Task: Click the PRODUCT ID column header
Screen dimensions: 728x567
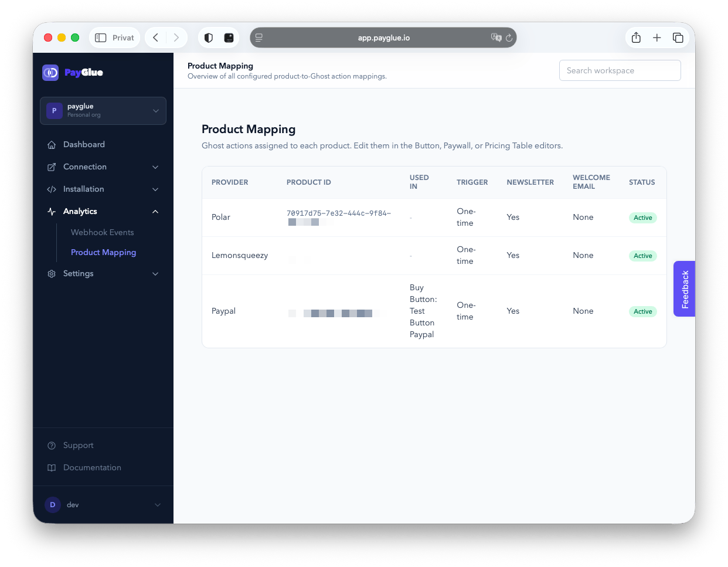Action: click(309, 182)
